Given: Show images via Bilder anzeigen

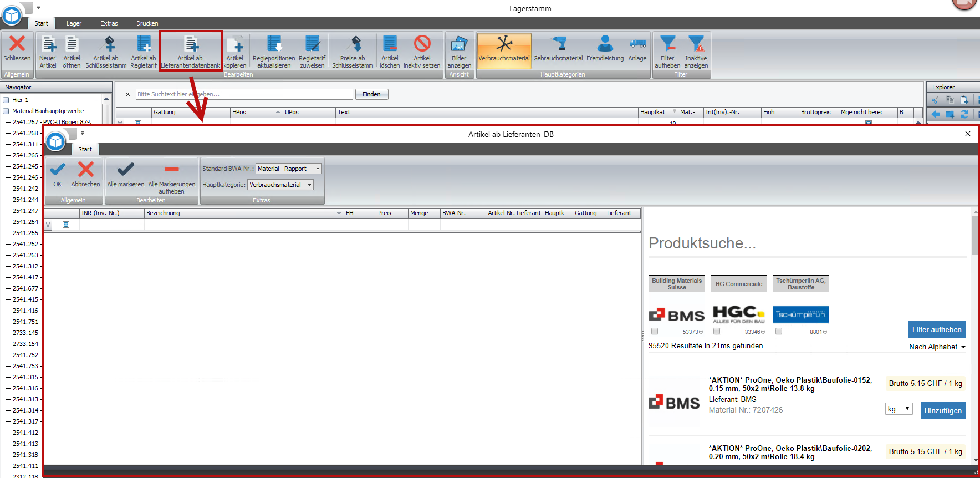Looking at the screenshot, I should [459, 44].
